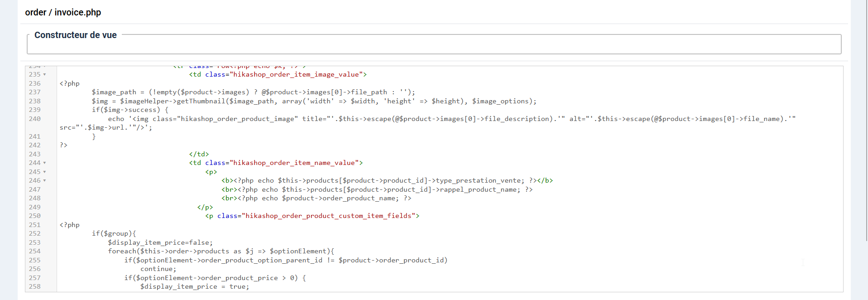This screenshot has height=300, width=868.
Task: Collapse code fold arrow at line 246
Action: [44, 180]
